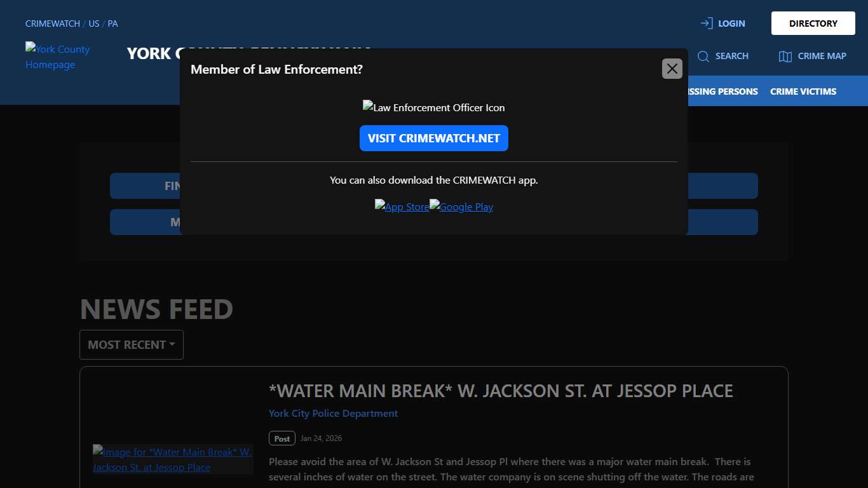Viewport: 868px width, 488px height.
Task: Visit the York City Police Department link
Action: point(333,414)
